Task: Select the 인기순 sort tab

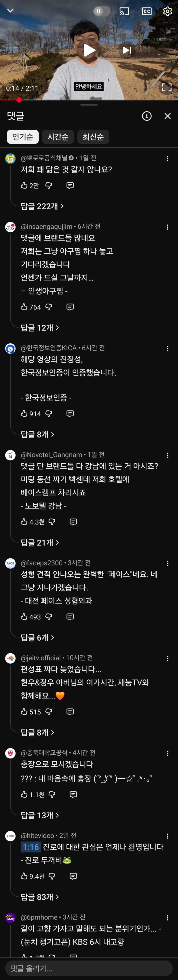Action: 23,137
